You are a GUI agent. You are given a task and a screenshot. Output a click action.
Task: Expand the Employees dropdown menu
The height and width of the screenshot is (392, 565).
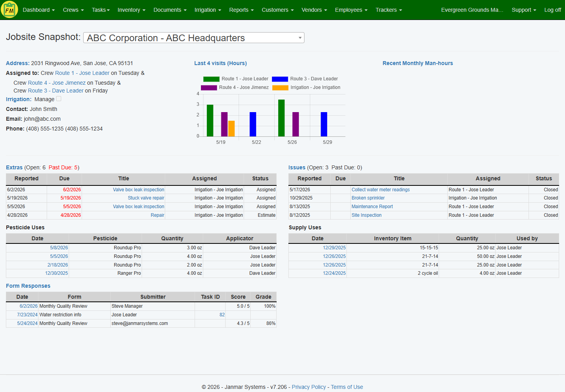pos(351,10)
